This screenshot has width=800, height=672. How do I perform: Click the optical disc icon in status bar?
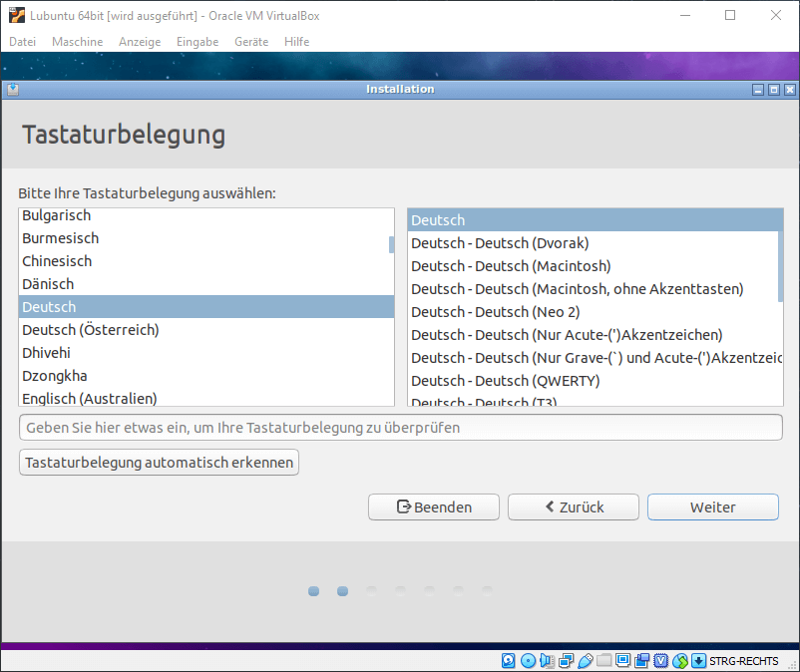coord(528,661)
